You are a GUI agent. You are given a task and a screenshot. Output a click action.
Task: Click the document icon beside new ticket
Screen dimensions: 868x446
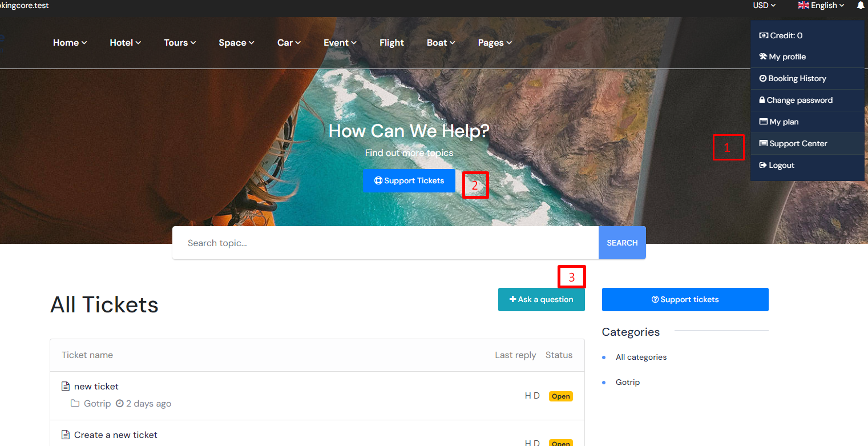pyautogui.click(x=66, y=387)
